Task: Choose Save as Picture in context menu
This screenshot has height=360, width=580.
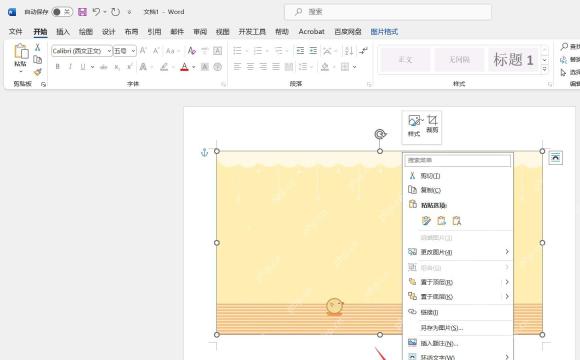Action: (458, 328)
